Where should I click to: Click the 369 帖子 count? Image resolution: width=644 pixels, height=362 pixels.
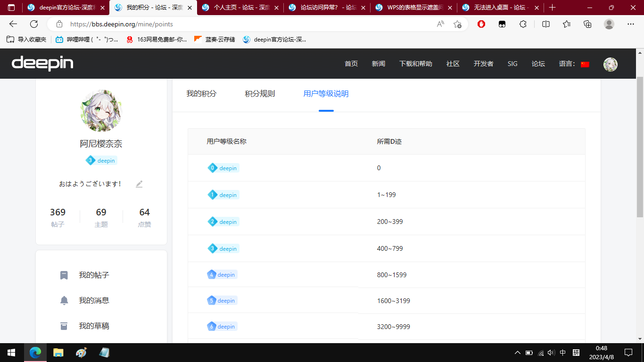(58, 217)
